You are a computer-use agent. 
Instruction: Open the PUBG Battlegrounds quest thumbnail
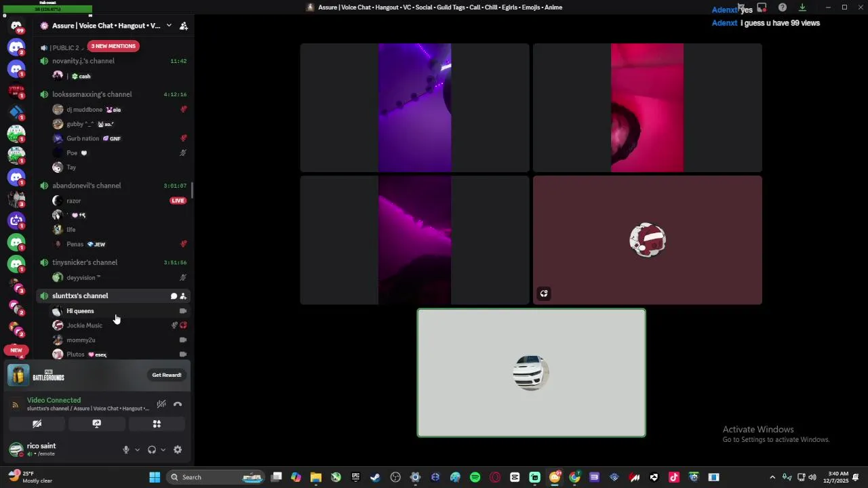click(x=18, y=375)
